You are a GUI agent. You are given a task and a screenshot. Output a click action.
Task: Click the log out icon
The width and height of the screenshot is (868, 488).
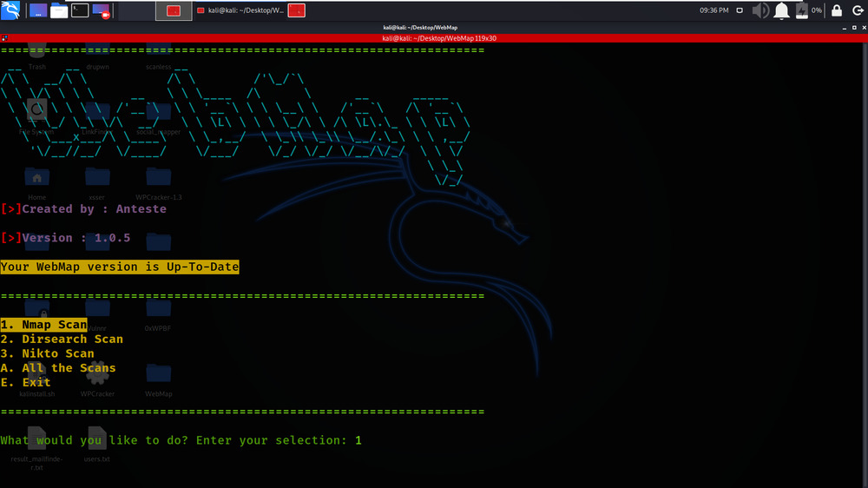point(858,10)
